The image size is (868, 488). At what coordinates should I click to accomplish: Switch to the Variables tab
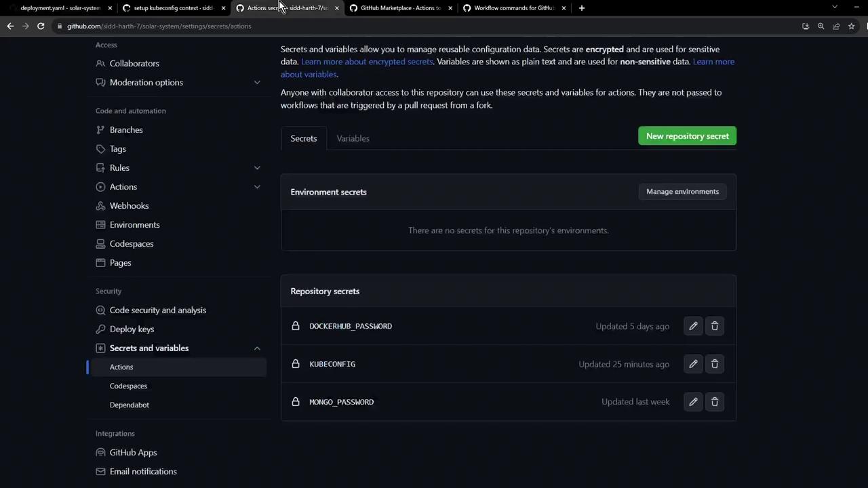[353, 138]
